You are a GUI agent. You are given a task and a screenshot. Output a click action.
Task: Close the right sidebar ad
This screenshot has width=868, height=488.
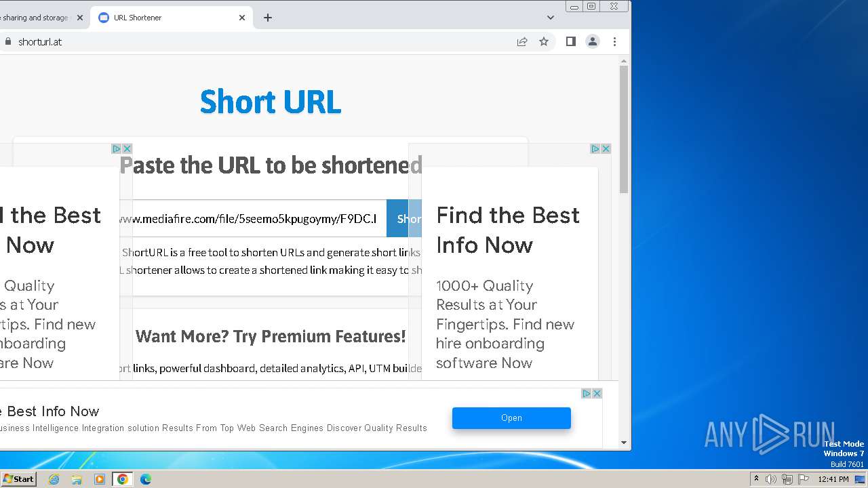click(606, 148)
